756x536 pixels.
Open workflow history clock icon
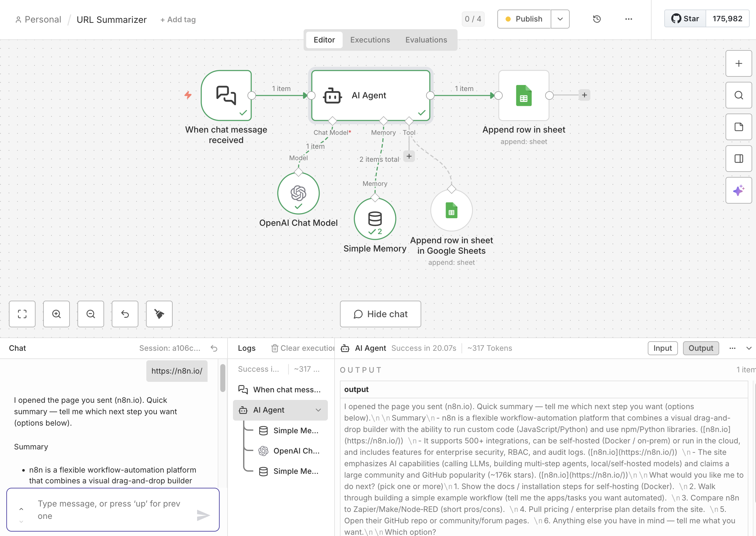click(596, 19)
